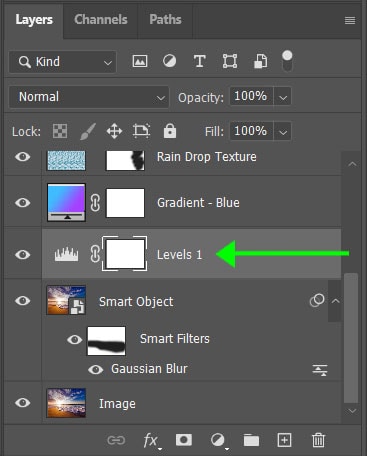
Task: Select the Smart Filters label
Action: click(x=175, y=339)
